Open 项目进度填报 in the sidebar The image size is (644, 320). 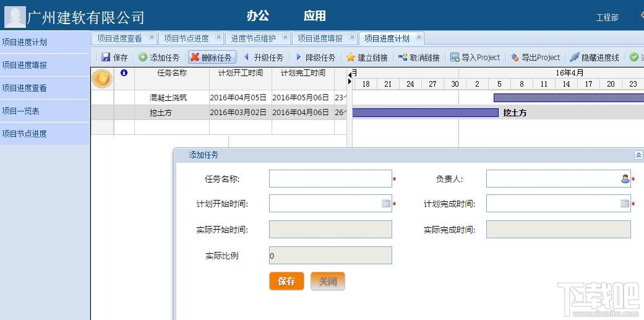(45, 65)
